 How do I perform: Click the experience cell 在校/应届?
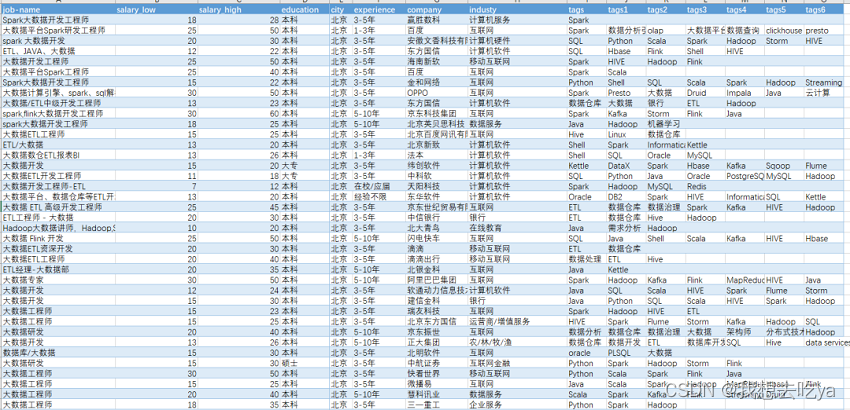coord(378,187)
